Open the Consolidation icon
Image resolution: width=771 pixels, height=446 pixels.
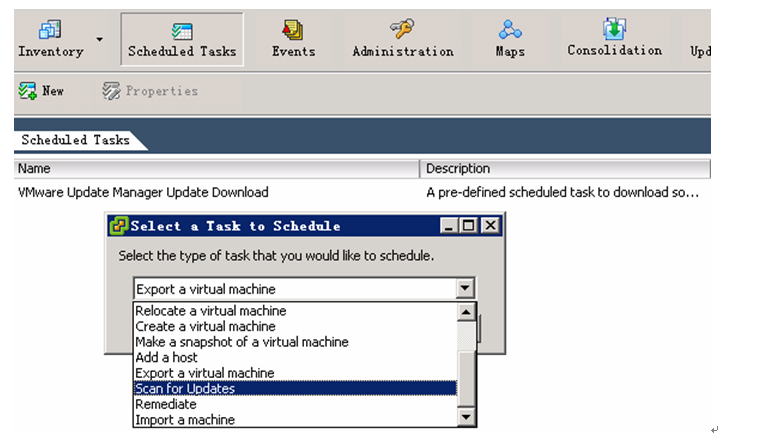click(x=614, y=29)
